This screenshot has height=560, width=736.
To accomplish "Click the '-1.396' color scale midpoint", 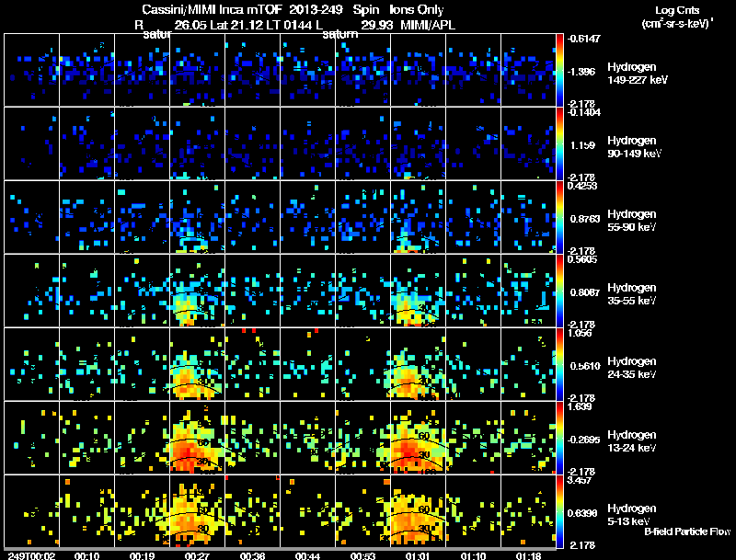I will (x=581, y=72).
